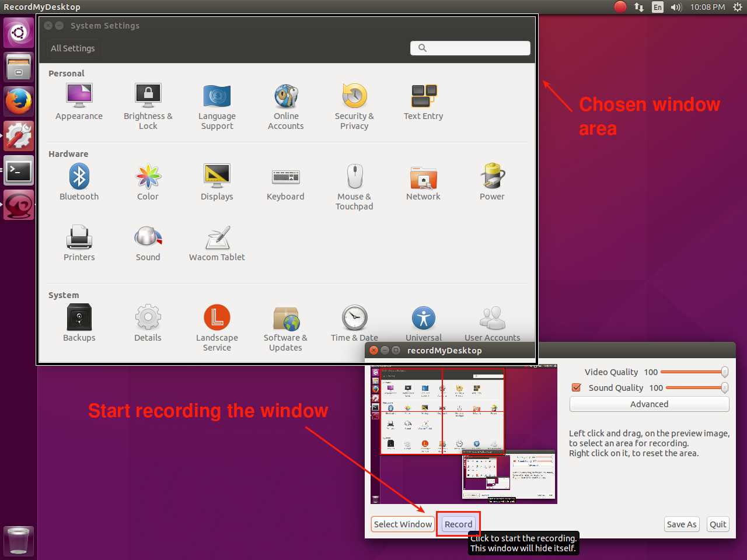Open the En keyboard layout indicator
This screenshot has height=560, width=747.
tap(658, 7)
